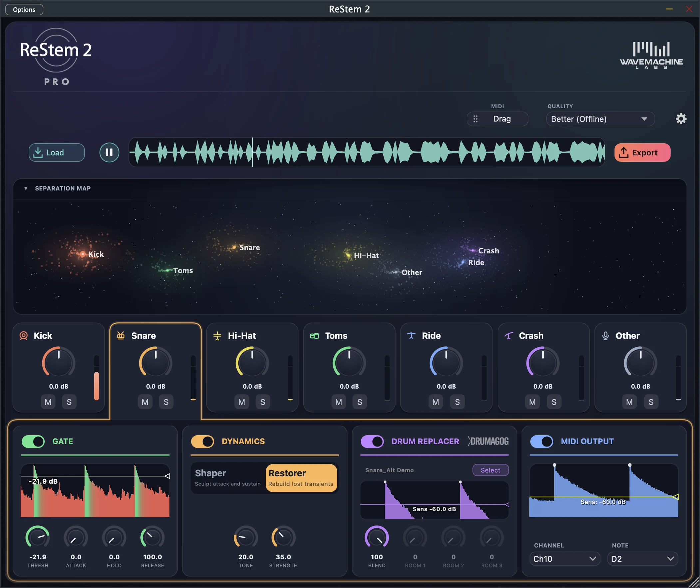Mute the Crash stem

pos(532,402)
